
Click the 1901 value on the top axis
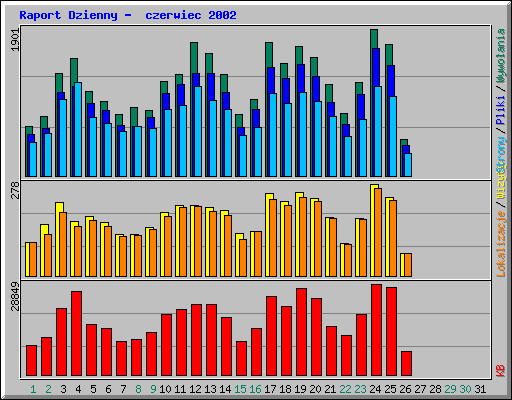[15, 40]
